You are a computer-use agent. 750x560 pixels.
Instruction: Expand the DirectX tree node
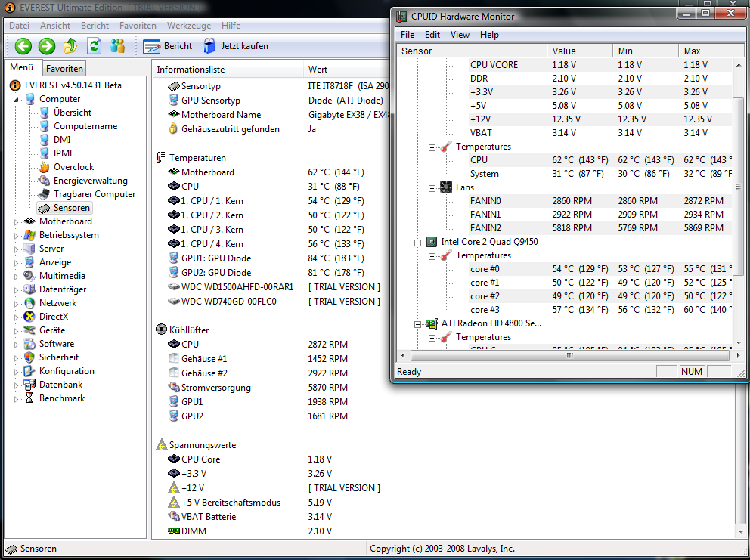coord(16,317)
